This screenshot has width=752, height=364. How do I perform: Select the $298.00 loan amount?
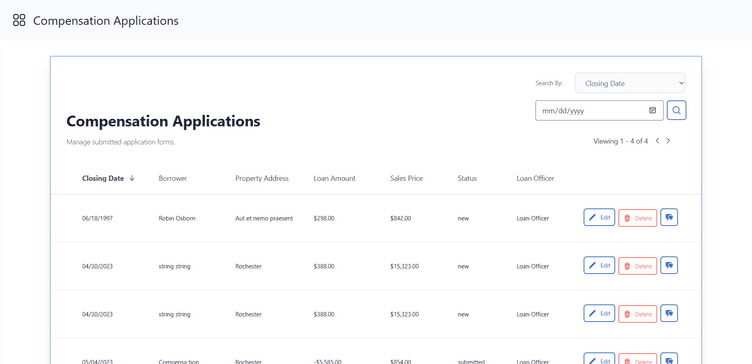click(x=324, y=218)
